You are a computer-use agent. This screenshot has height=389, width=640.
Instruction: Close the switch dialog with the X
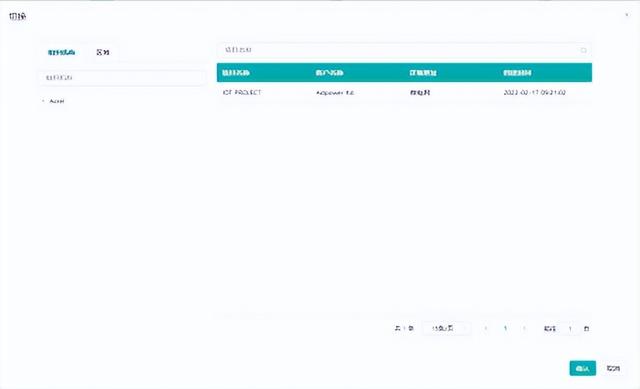627,15
